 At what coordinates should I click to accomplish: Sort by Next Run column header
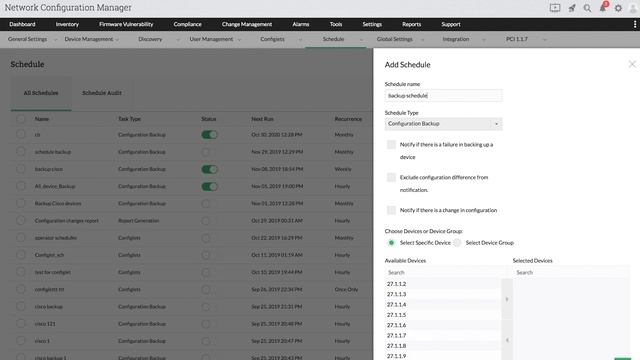coord(262,119)
